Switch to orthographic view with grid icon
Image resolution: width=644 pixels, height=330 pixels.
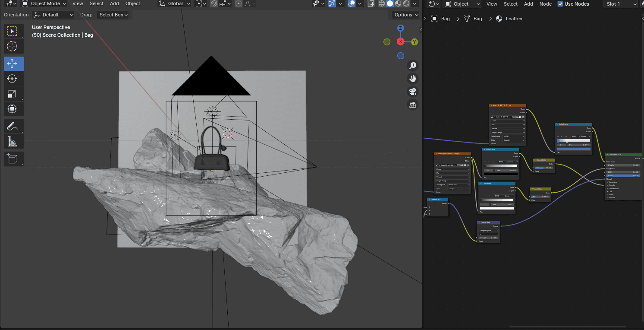point(413,105)
